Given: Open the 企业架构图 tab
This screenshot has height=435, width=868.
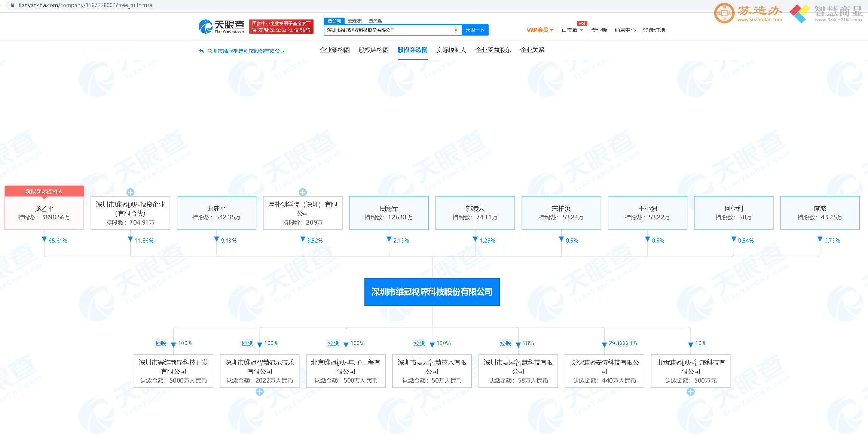Looking at the screenshot, I should click(334, 50).
